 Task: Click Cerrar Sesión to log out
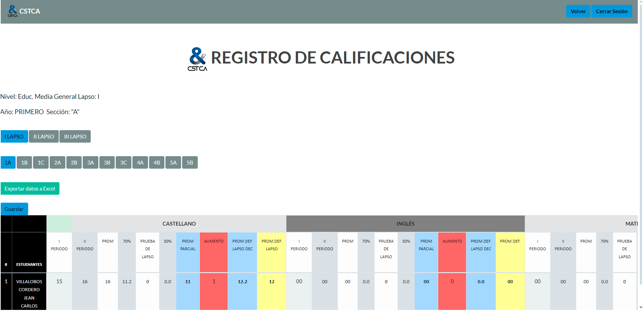(611, 11)
